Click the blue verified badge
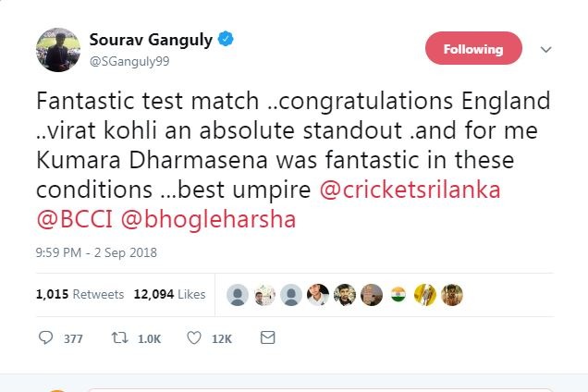This screenshot has height=392, width=588. [227, 40]
